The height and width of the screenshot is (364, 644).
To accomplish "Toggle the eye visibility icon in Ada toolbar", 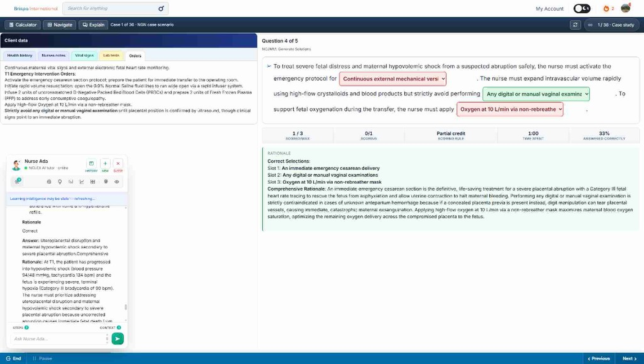I will coord(117,182).
